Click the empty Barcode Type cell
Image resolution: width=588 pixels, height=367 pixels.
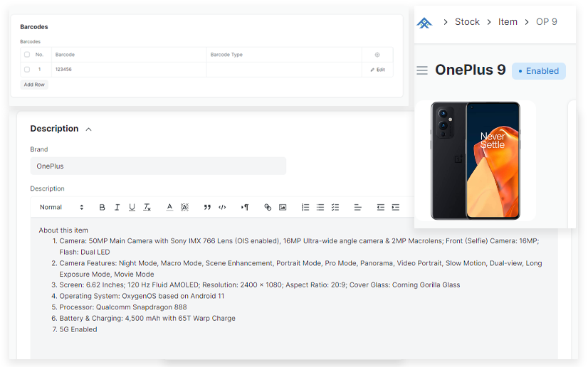284,69
